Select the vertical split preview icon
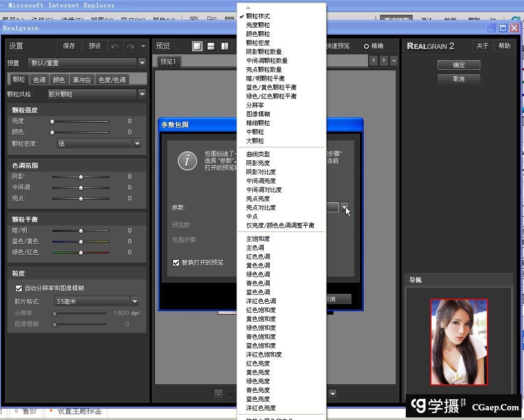 click(x=225, y=46)
